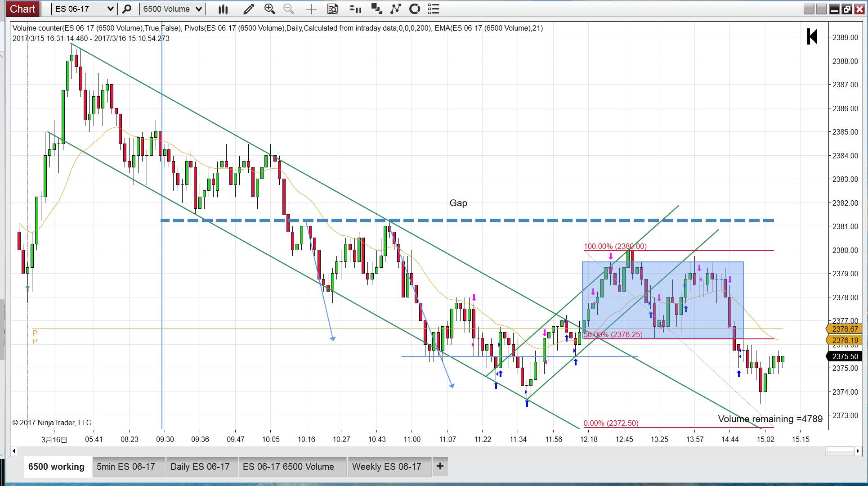Click the return-to-latest-bar arrow icon
This screenshot has height=486, width=868.
coord(812,36)
